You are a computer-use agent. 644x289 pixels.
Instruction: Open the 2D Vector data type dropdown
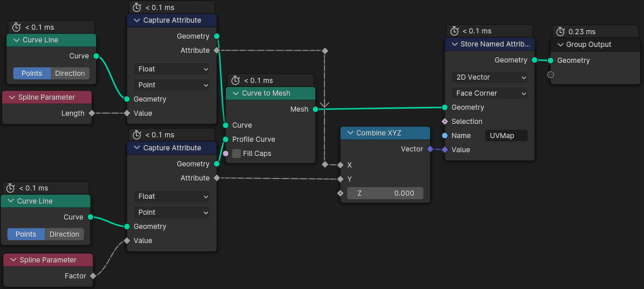[x=489, y=77]
